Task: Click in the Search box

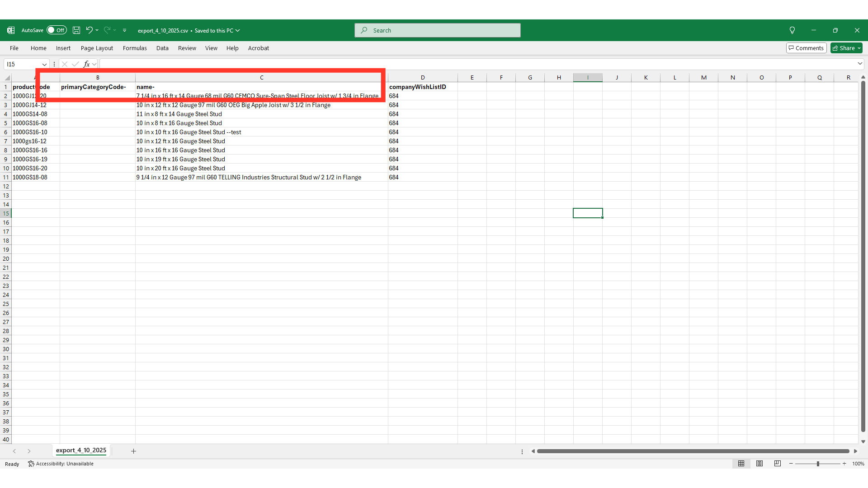Action: [x=437, y=30]
